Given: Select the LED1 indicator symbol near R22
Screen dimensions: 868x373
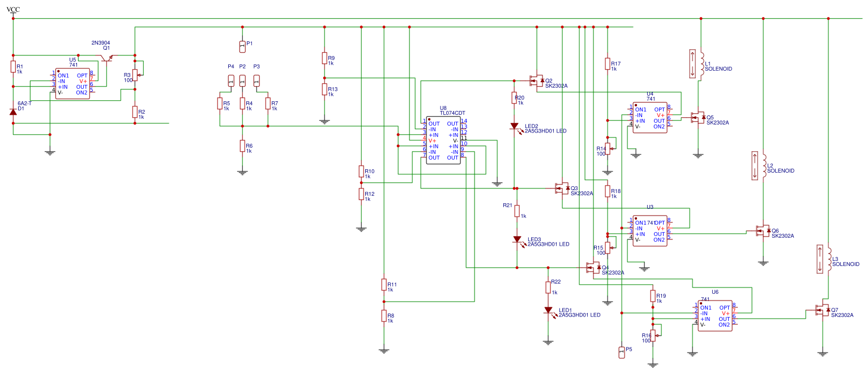Looking at the screenshot, I should coord(549,310).
